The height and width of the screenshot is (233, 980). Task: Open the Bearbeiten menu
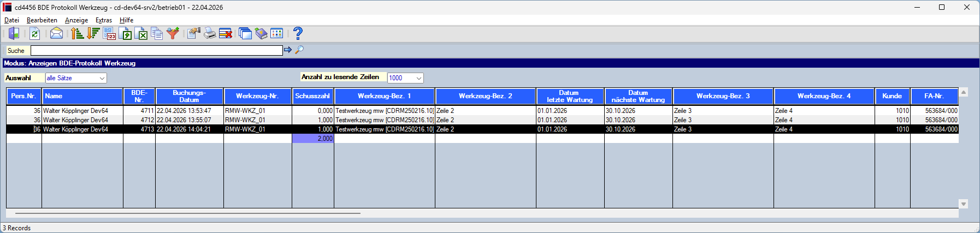[42, 20]
